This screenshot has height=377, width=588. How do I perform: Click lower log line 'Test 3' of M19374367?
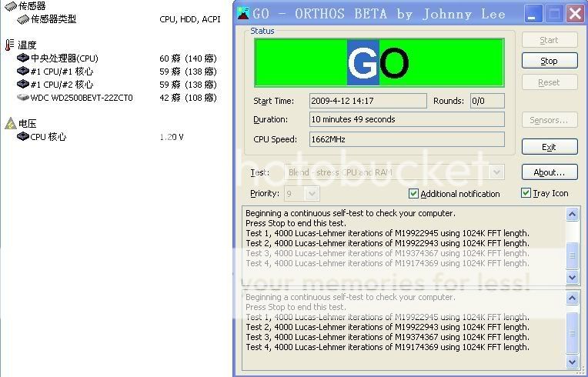point(387,337)
